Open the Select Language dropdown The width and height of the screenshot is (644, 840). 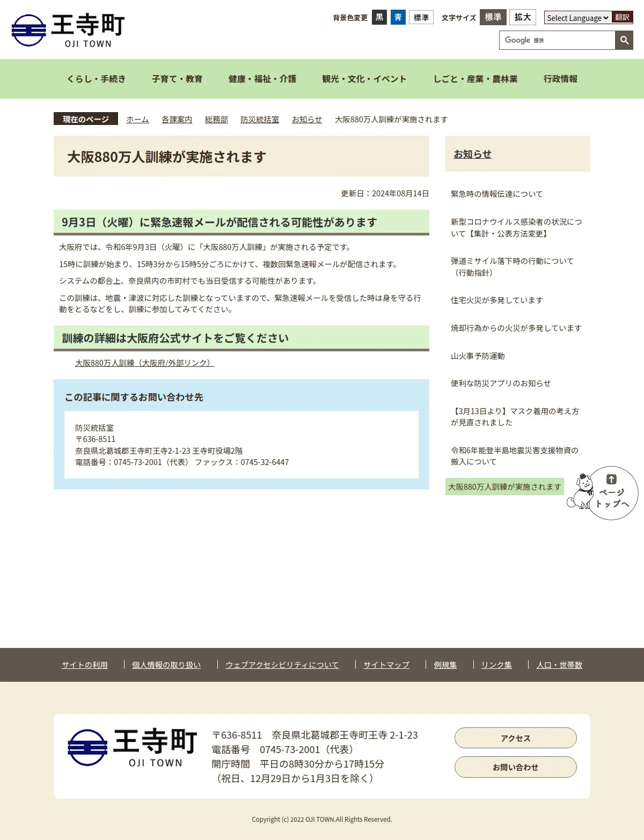(577, 18)
